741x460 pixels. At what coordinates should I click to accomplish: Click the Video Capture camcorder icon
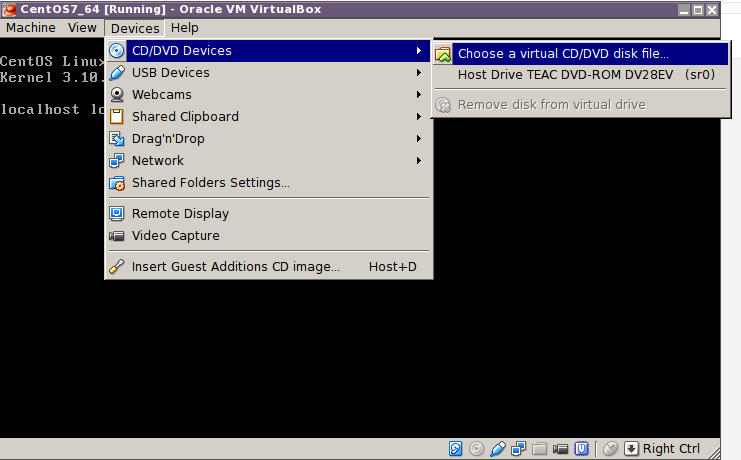(x=117, y=235)
